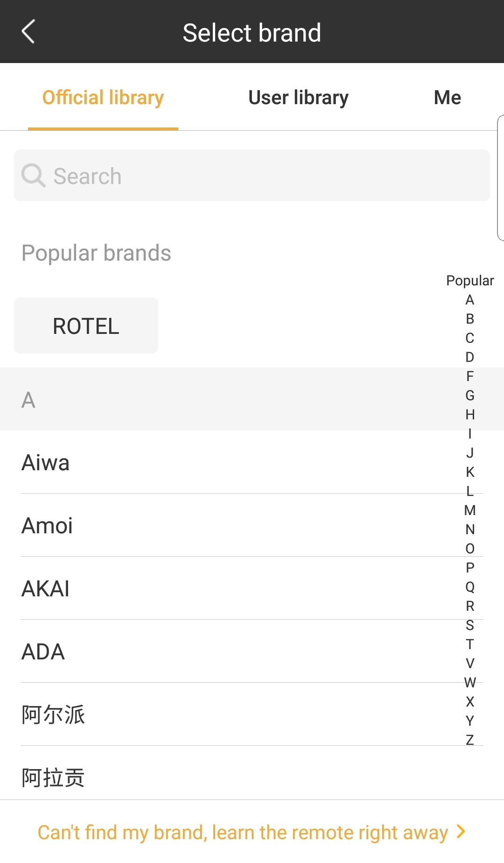The image size is (504, 863).
Task: Open the learn the remote link
Action: [243, 832]
